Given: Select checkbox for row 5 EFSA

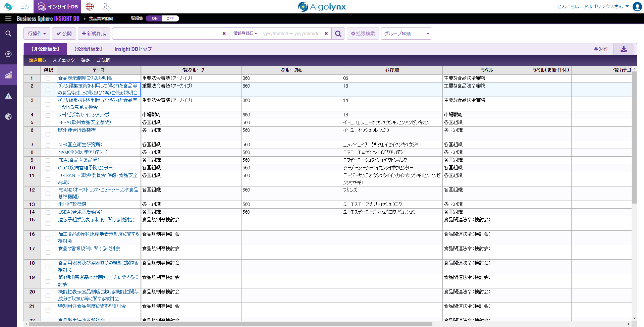Looking at the screenshot, I should point(48,123).
